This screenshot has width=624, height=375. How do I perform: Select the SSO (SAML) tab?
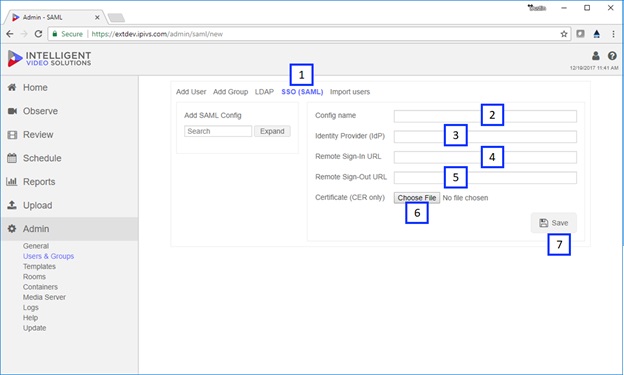coord(302,92)
